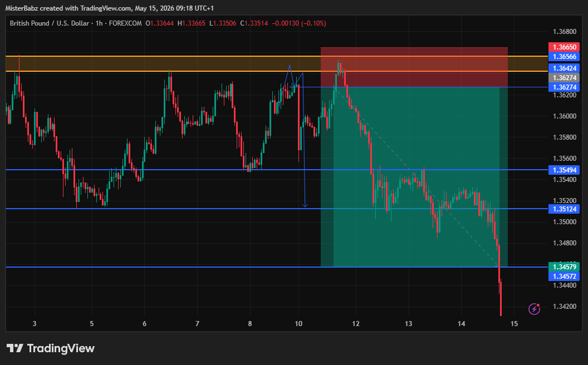The image size is (588, 365).
Task: Click date label 14 on time axis
Action: tap(461, 323)
